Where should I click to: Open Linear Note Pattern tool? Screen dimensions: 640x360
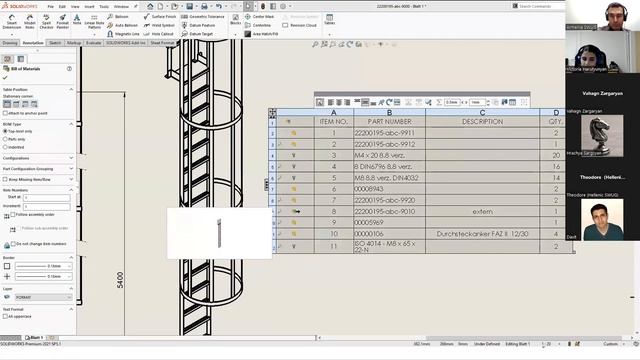coord(94,21)
